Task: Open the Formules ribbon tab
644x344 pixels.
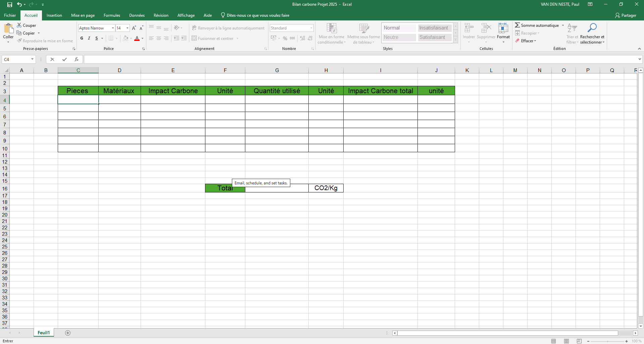Action: (x=112, y=15)
